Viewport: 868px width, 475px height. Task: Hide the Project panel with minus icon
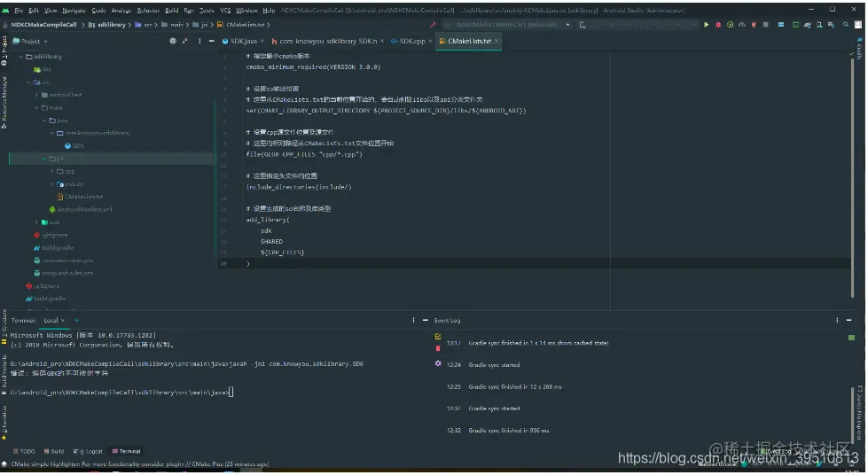tap(212, 41)
